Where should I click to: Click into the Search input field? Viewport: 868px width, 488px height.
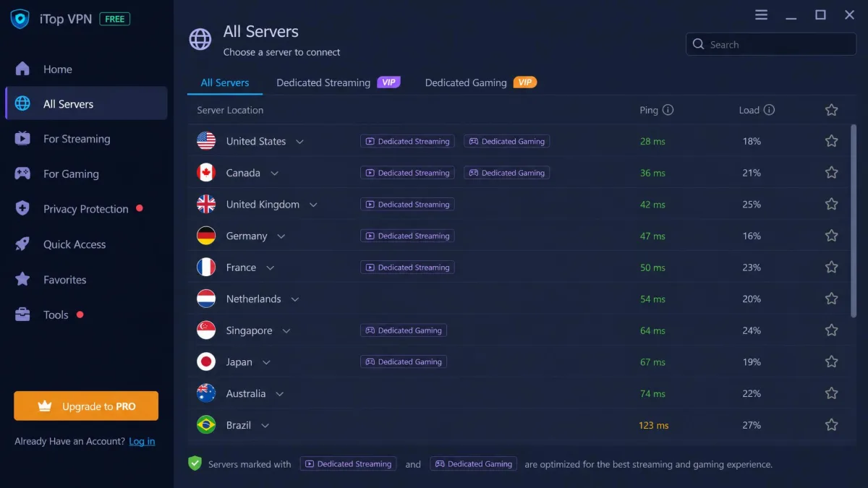click(x=771, y=44)
